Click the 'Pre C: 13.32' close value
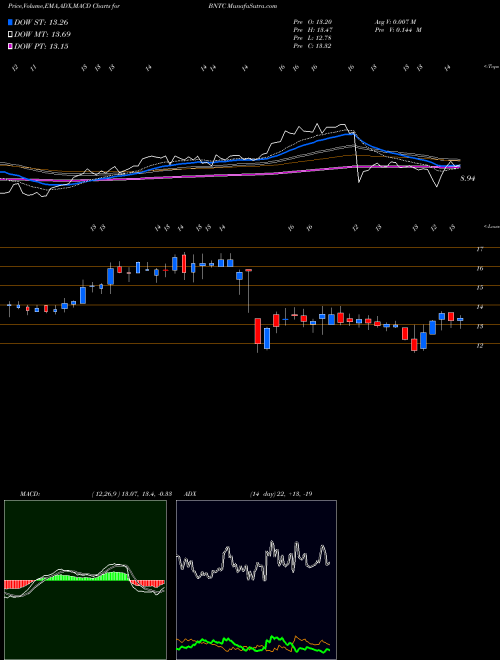This screenshot has width=500, height=660. [x=313, y=46]
